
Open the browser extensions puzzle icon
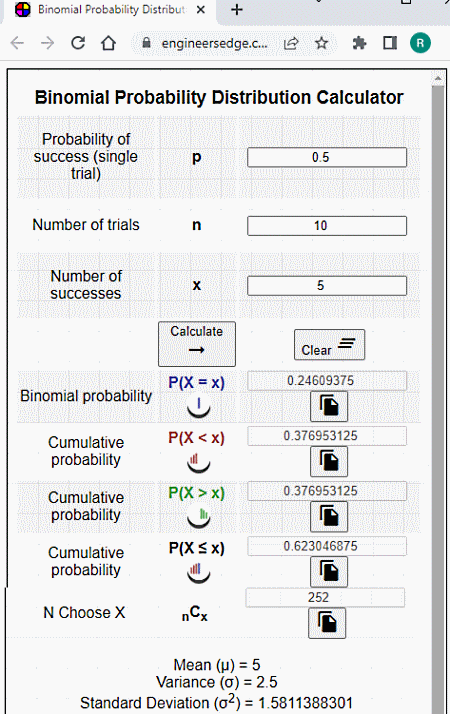pos(359,43)
